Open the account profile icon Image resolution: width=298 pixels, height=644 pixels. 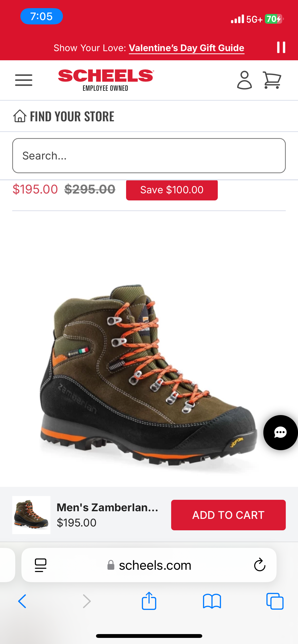point(245,80)
